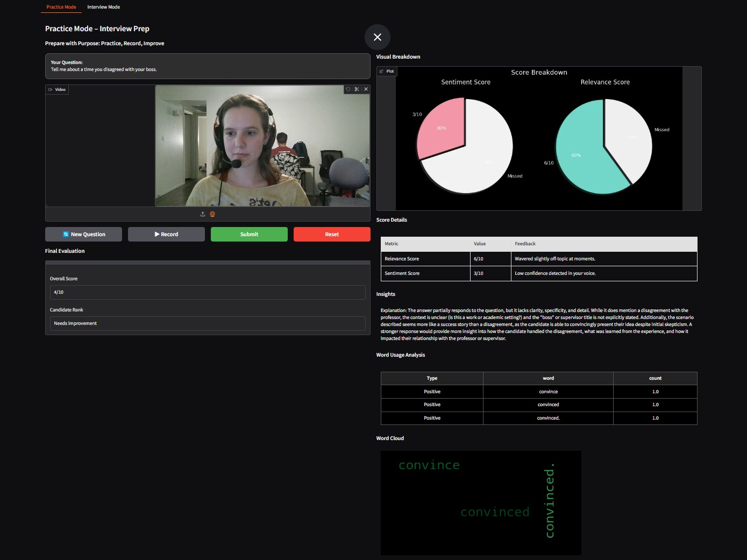Click the upload icon under the video preview
Image resolution: width=747 pixels, height=560 pixels.
203,214
